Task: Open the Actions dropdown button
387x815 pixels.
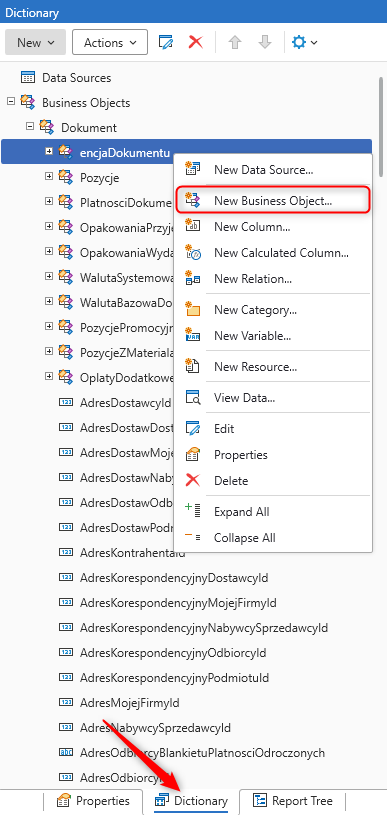Action: [110, 42]
